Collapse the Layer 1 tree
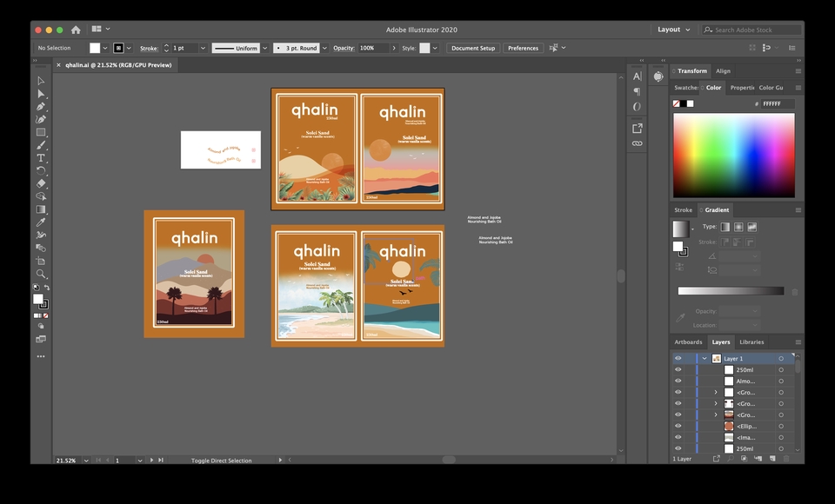Viewport: 835px width, 504px height. point(705,358)
